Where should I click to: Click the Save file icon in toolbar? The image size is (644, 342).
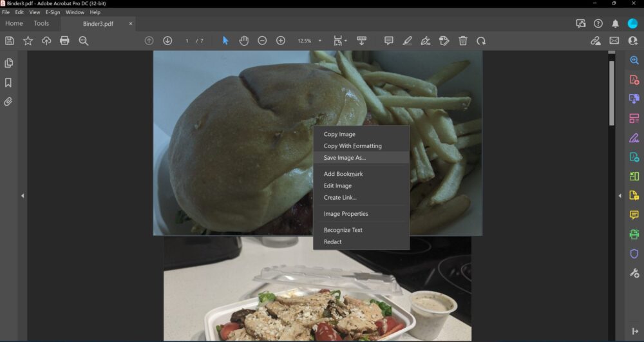point(10,41)
